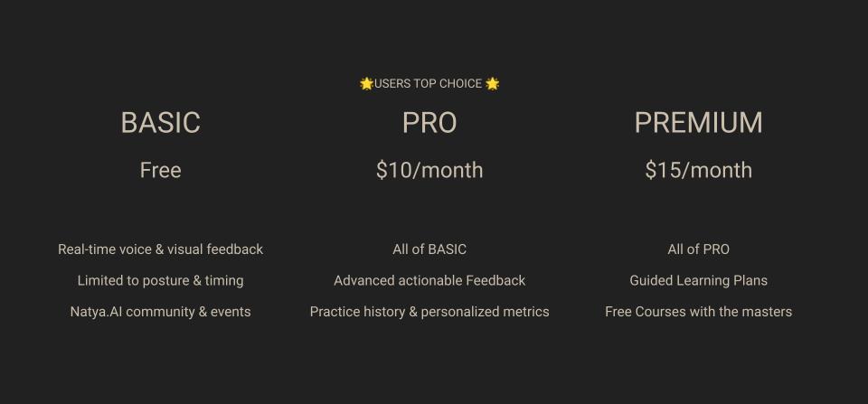
Task: Click the left star emoji before USERS TOP CHOICE
Action: tap(366, 83)
